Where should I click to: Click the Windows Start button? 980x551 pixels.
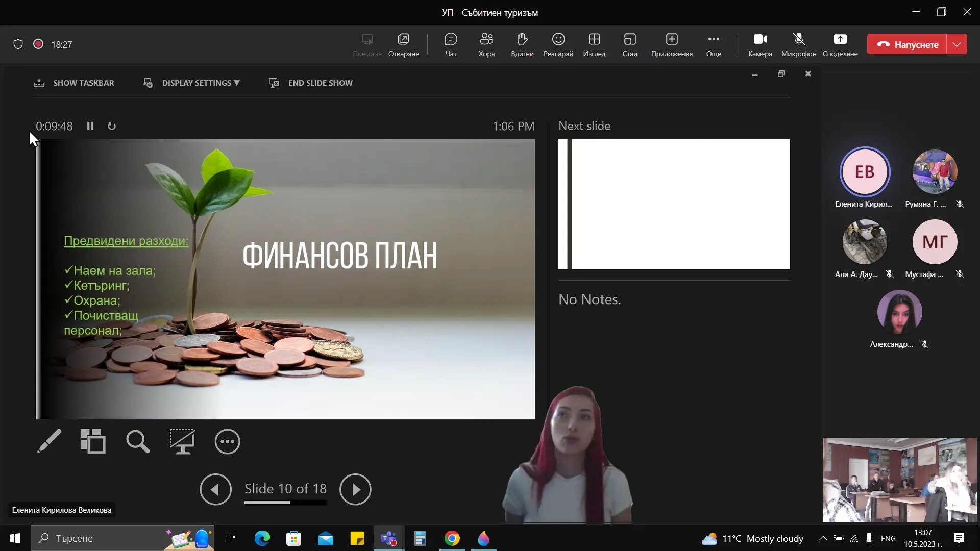[15, 538]
